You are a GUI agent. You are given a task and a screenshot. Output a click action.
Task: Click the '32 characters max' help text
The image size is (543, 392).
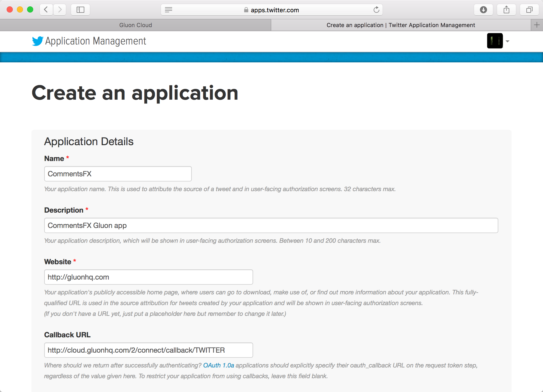[x=370, y=189]
